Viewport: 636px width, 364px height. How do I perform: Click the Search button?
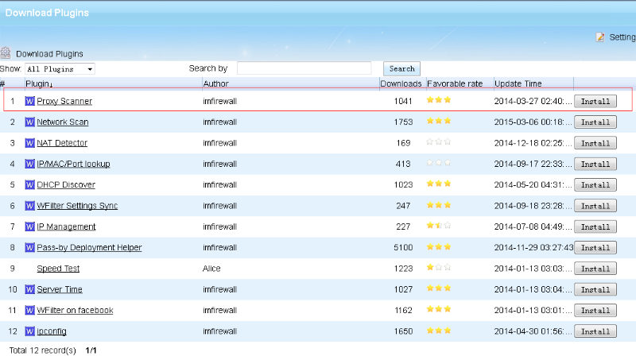[401, 69]
